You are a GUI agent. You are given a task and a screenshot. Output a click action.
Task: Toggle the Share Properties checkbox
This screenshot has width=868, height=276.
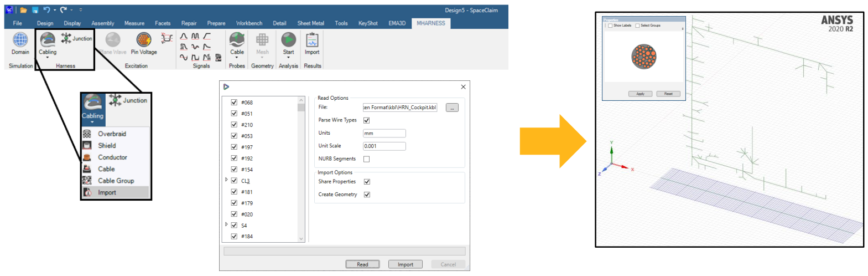(367, 182)
